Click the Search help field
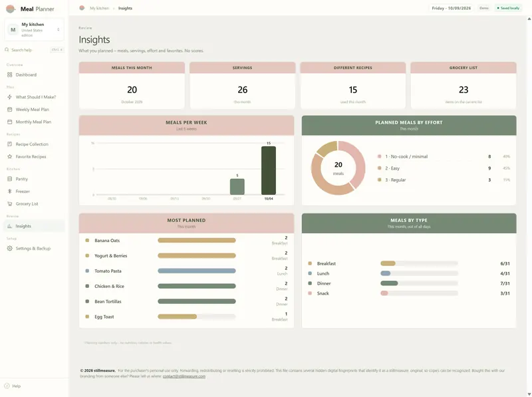The width and height of the screenshot is (532, 397). click(34, 50)
